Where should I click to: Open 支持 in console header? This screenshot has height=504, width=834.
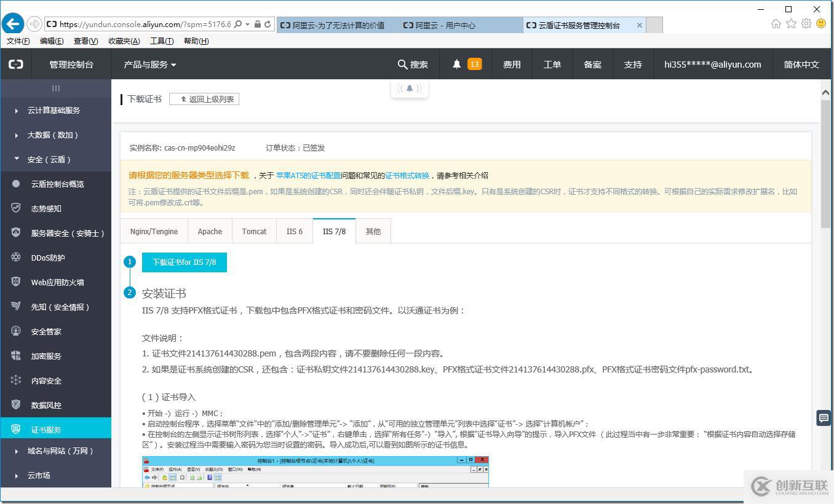[x=633, y=64]
